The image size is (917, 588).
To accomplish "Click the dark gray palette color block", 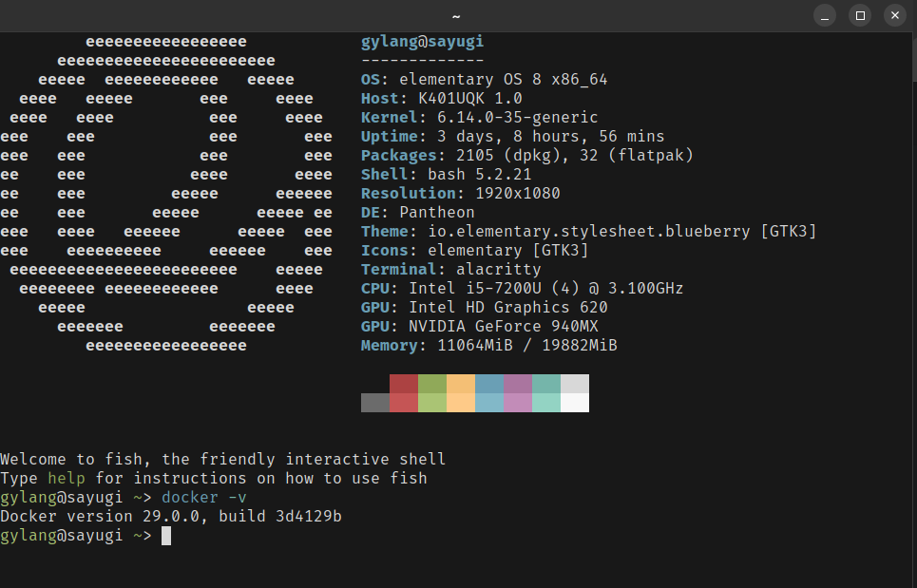I will 375,403.
